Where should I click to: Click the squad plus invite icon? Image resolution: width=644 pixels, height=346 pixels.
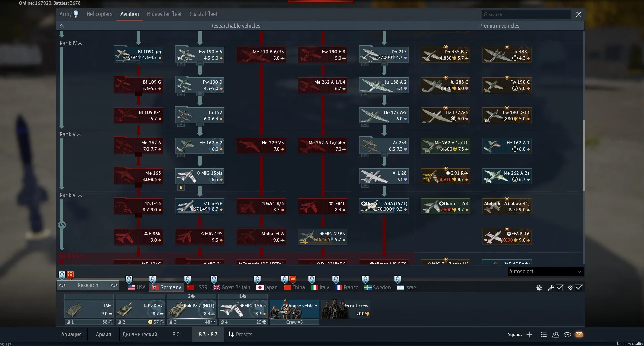tap(529, 335)
